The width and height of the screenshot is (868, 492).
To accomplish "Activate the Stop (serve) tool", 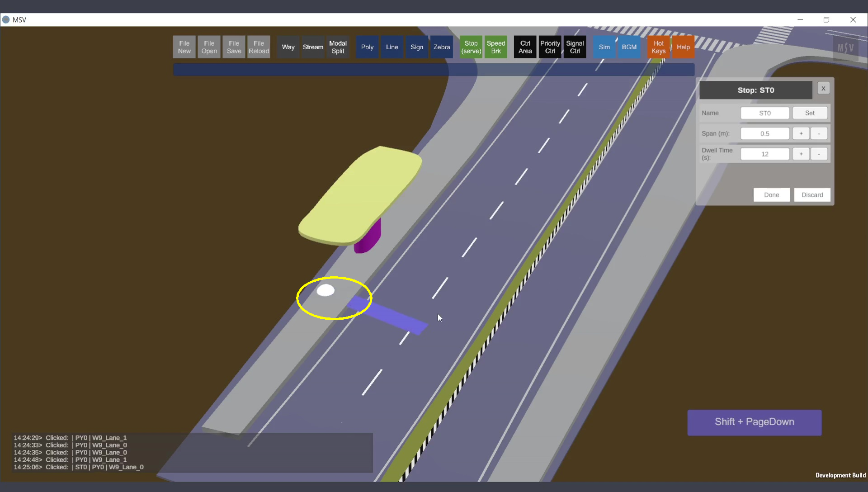I will point(471,47).
